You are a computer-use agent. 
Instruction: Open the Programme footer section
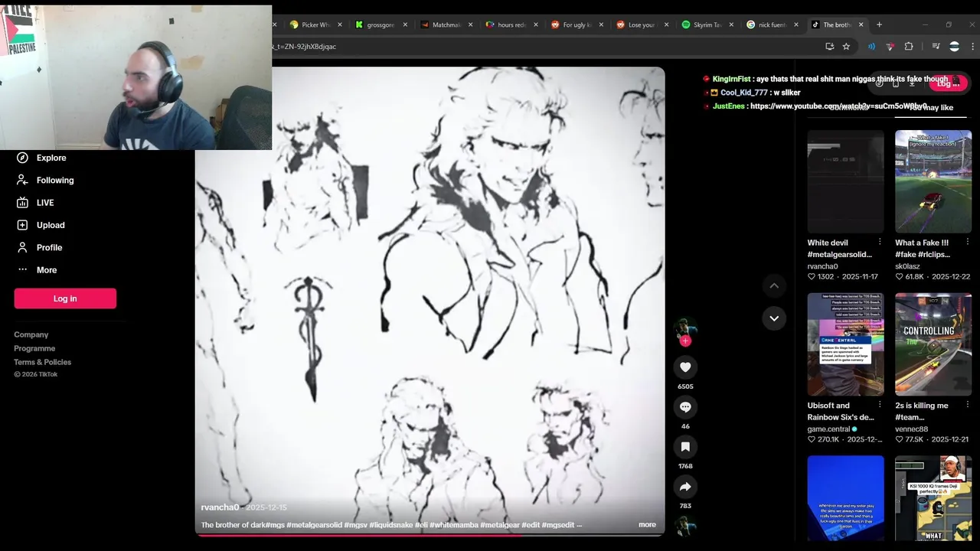34,348
